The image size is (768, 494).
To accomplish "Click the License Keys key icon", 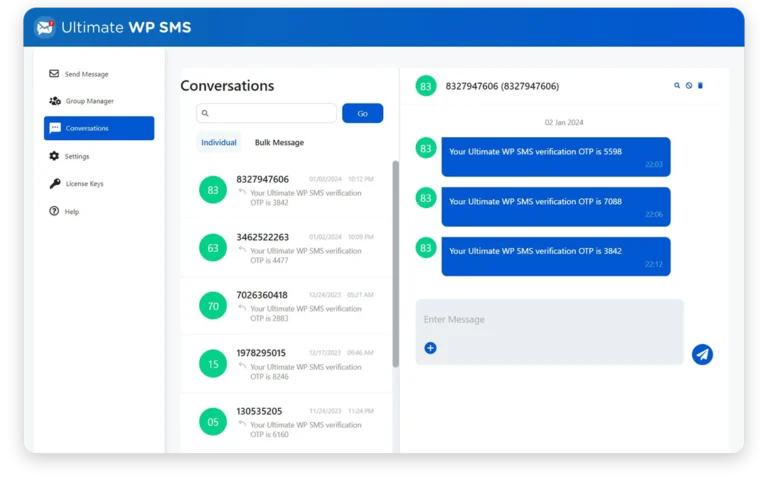I will tap(55, 184).
